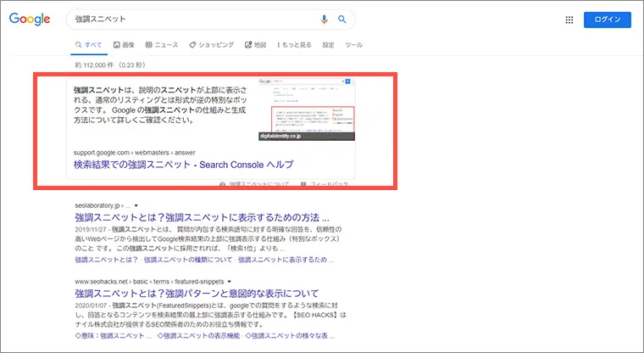Click the ログイン button

tap(607, 20)
